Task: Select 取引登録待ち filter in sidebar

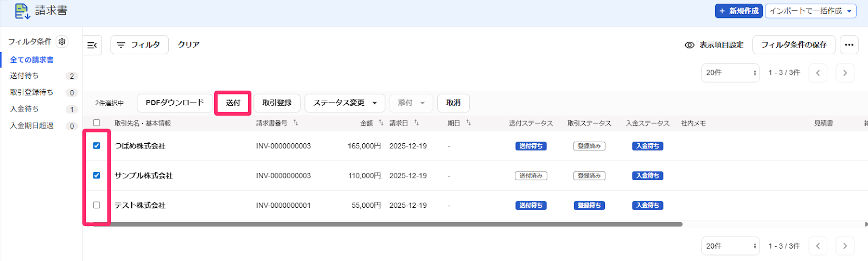Action: [x=31, y=92]
